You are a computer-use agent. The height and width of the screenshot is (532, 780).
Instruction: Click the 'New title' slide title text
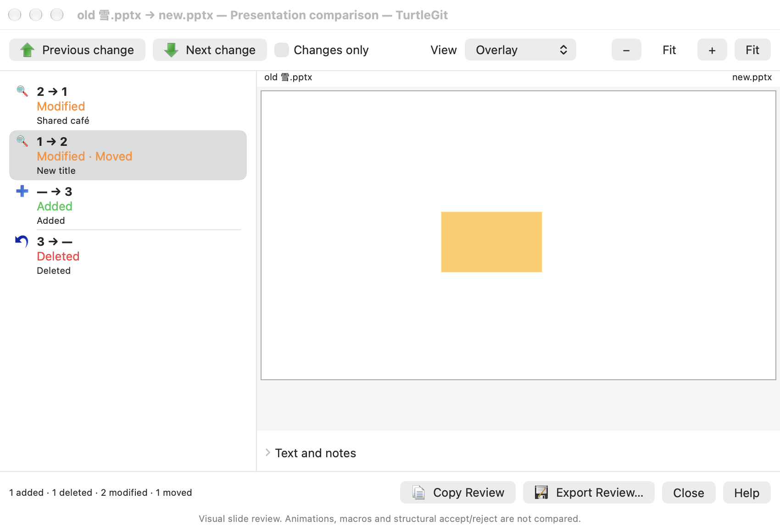coord(56,171)
